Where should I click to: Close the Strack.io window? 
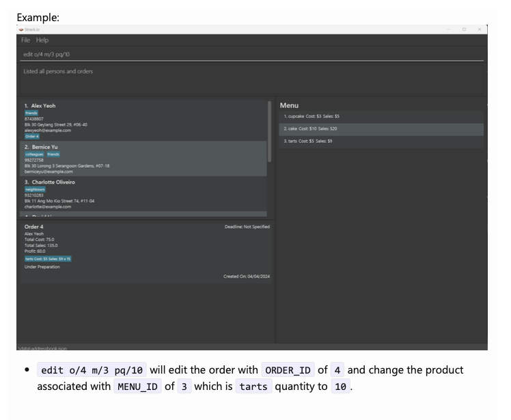click(480, 29)
